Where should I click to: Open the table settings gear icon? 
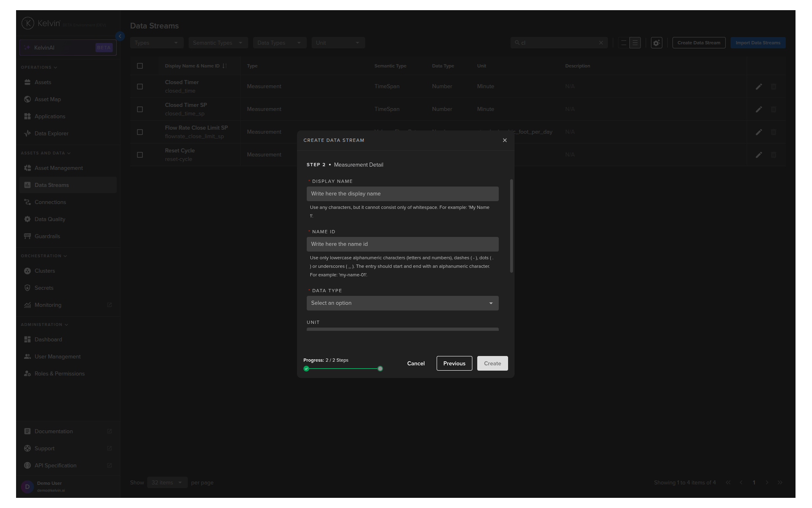pos(656,43)
